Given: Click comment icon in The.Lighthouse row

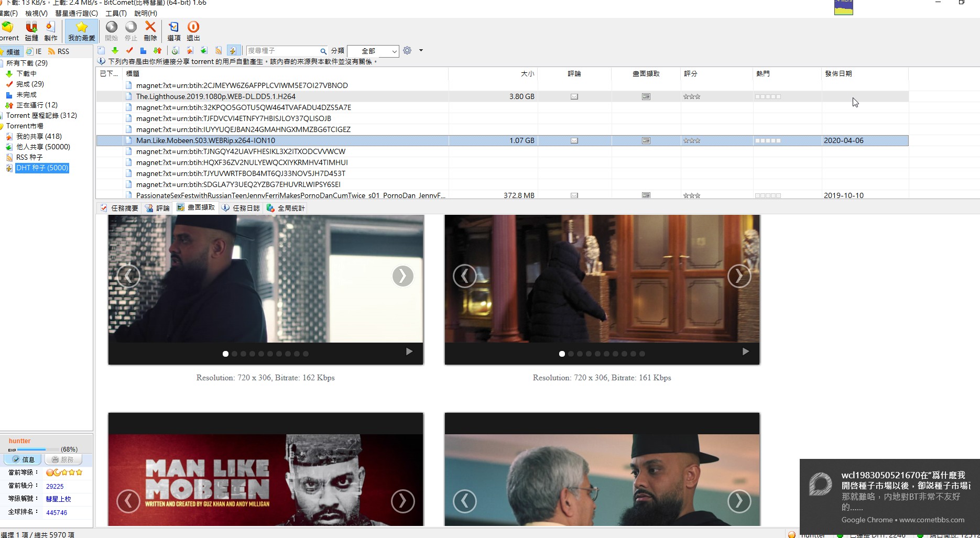Looking at the screenshot, I should (574, 96).
